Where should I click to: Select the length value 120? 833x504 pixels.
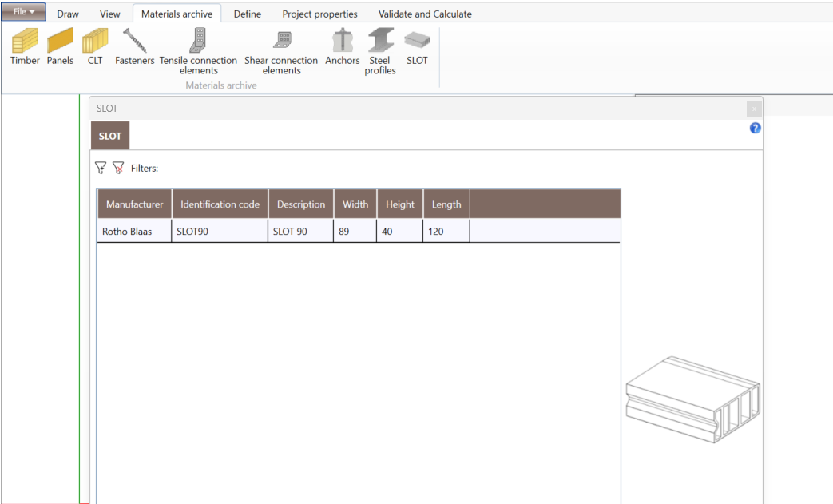coord(446,231)
